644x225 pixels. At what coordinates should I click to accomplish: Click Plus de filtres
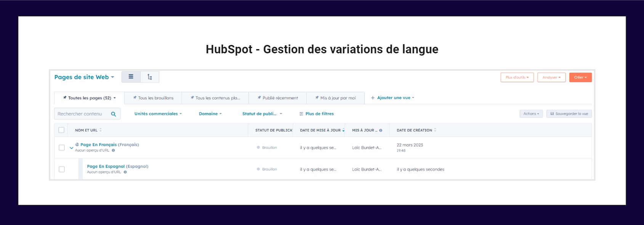click(x=317, y=114)
